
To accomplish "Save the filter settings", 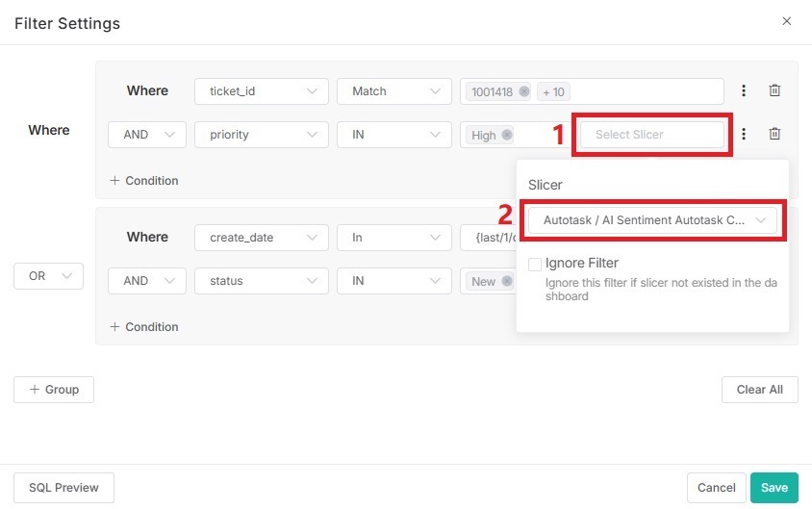I will tap(774, 488).
